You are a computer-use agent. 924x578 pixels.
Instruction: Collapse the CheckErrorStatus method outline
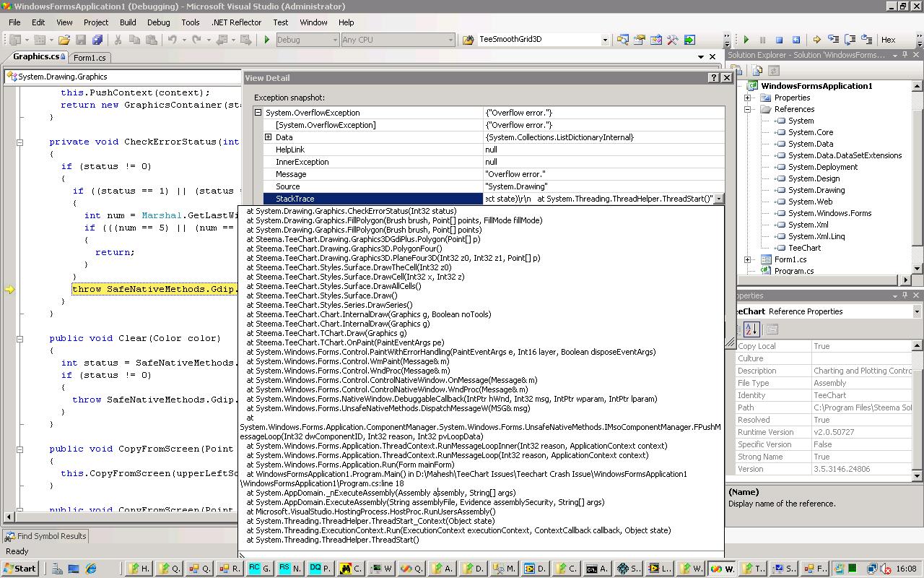(19, 142)
